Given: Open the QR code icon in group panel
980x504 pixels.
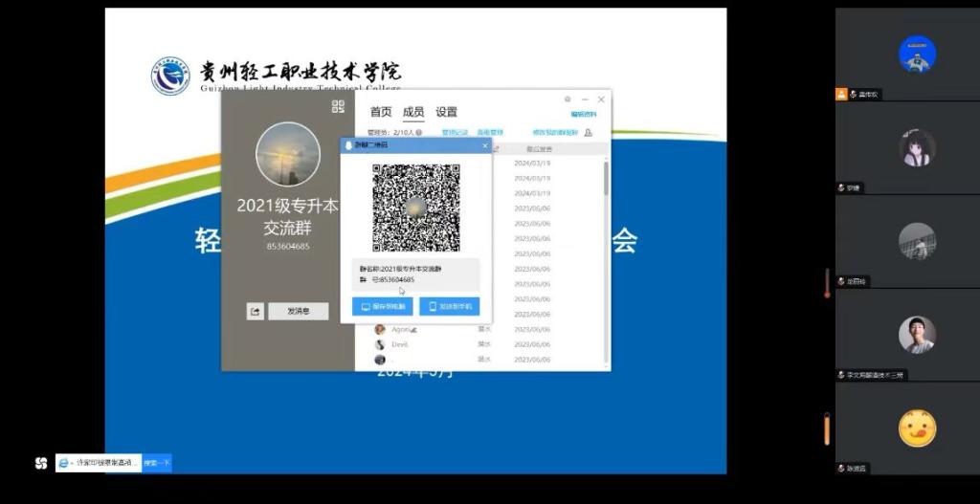Looking at the screenshot, I should point(338,106).
